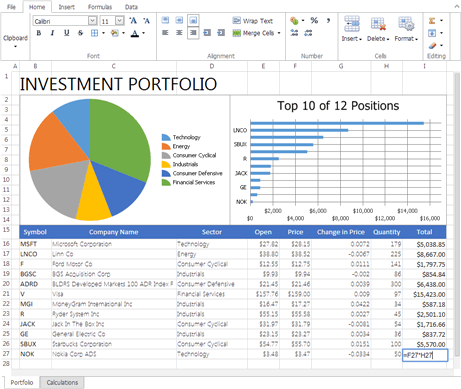Open the Calculations sheet tab
The image size is (461, 389).
click(62, 383)
